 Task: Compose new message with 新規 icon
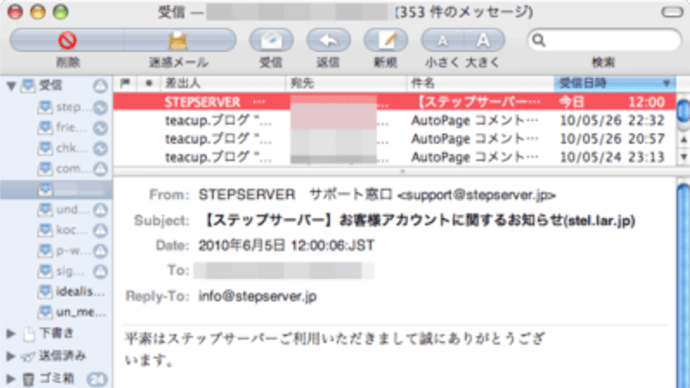click(385, 40)
